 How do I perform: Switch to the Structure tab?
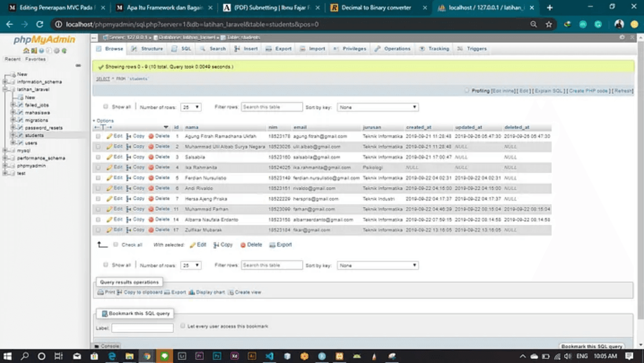[x=147, y=49]
